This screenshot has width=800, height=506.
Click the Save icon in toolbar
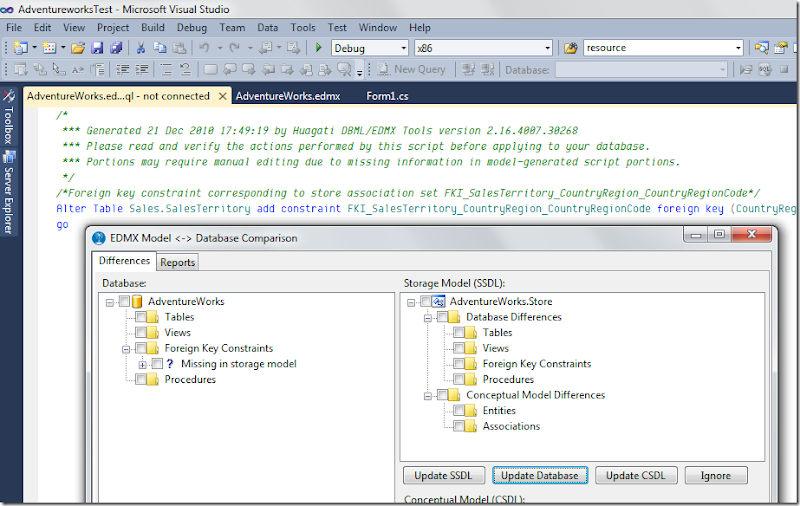(x=97, y=48)
